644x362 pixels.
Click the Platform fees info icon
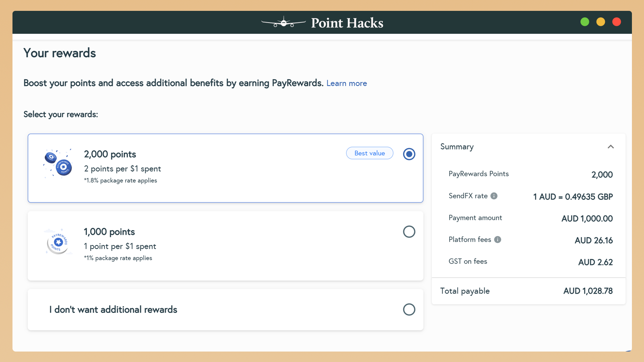pyautogui.click(x=497, y=240)
